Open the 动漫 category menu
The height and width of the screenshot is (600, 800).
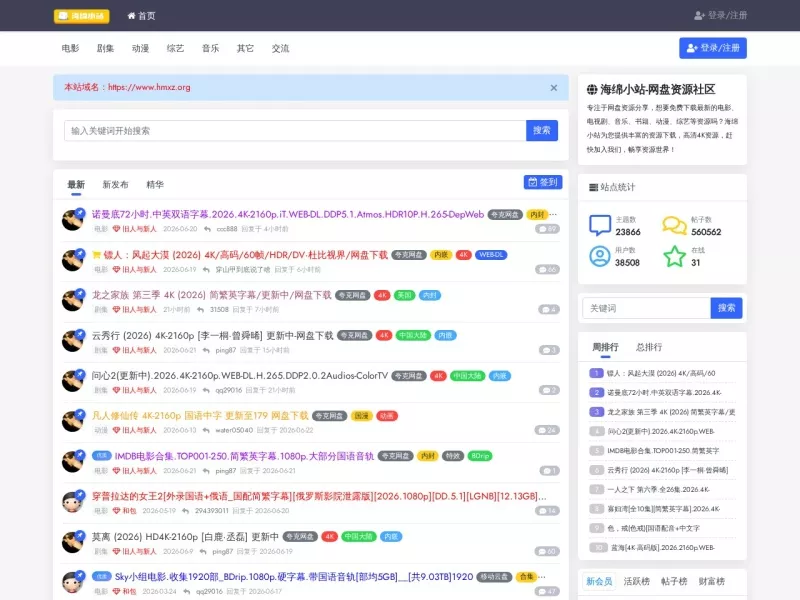[140, 48]
